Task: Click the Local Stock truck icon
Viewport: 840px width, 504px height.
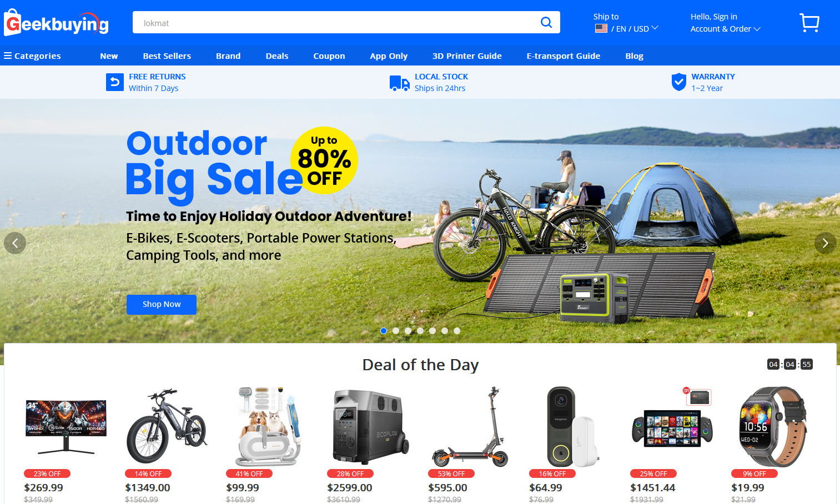Action: 399,83
